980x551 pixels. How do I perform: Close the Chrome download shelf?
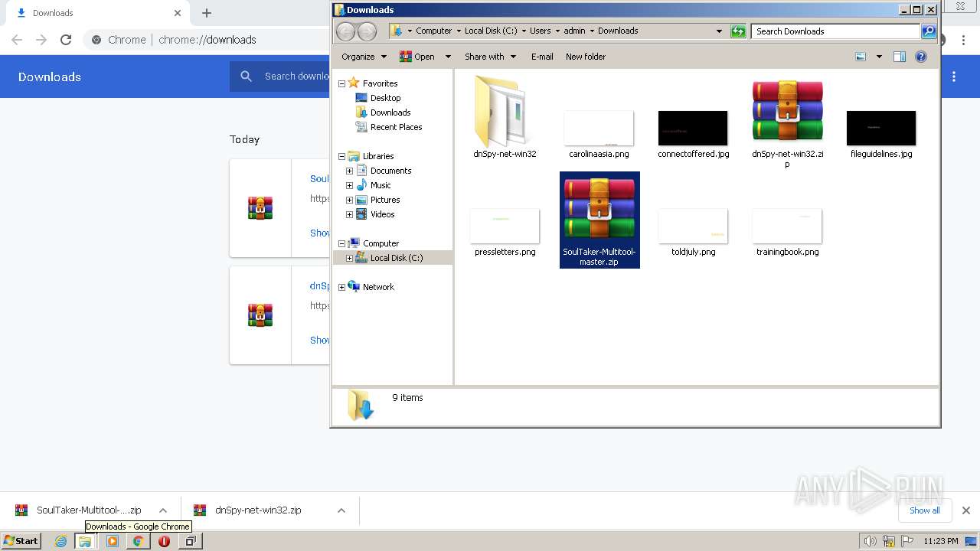pyautogui.click(x=966, y=510)
